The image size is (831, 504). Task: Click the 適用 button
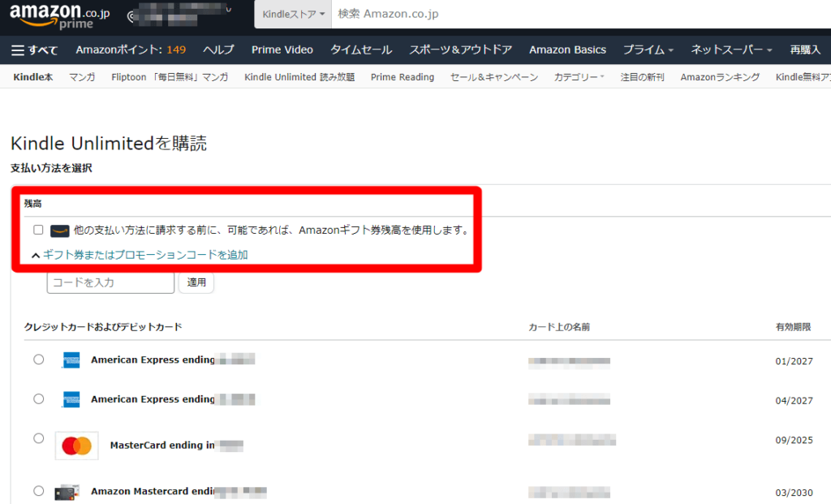(196, 282)
